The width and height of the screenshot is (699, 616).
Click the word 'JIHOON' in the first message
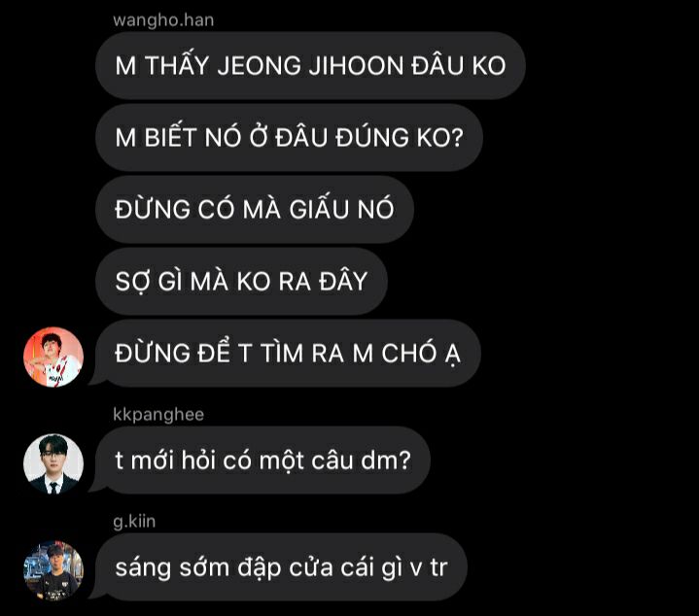point(356,66)
